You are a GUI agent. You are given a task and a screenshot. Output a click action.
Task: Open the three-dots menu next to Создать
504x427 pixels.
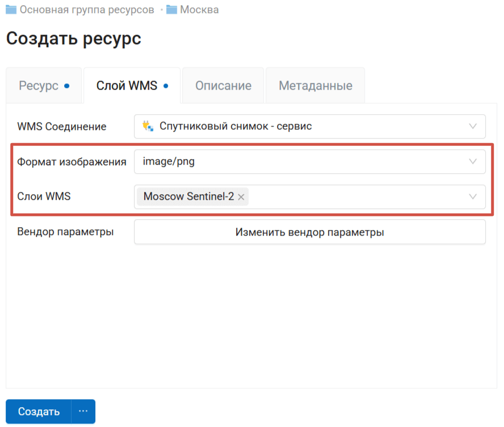coord(83,412)
